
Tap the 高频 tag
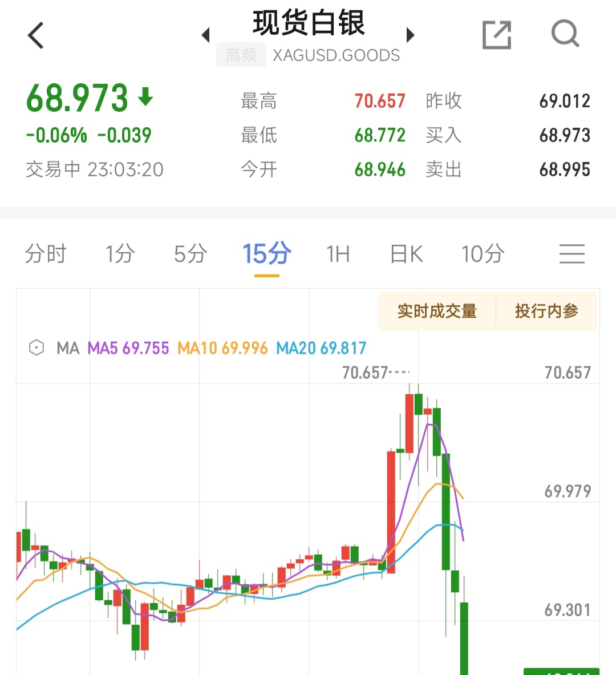click(x=241, y=55)
